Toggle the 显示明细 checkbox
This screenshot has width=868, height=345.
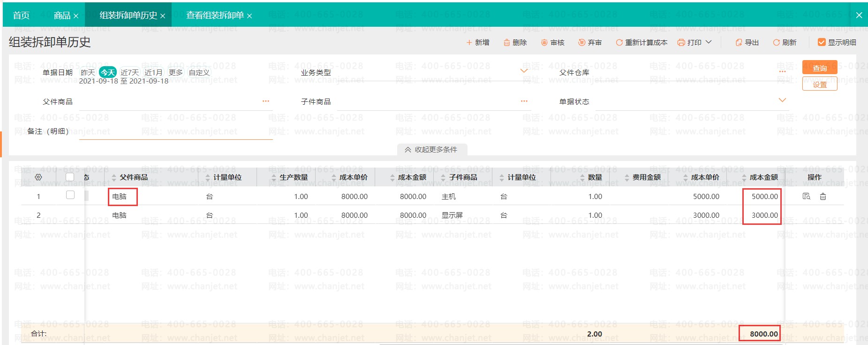tap(822, 42)
